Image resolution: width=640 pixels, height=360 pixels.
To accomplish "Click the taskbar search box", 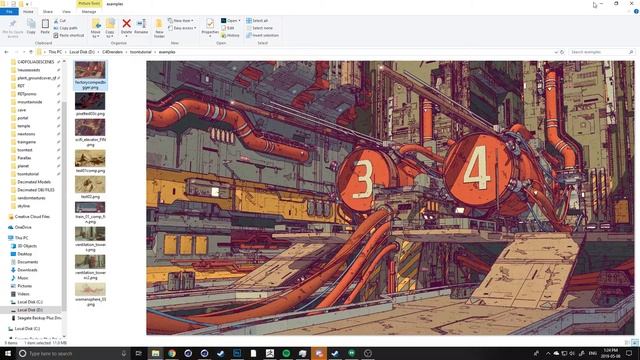I will 73,353.
